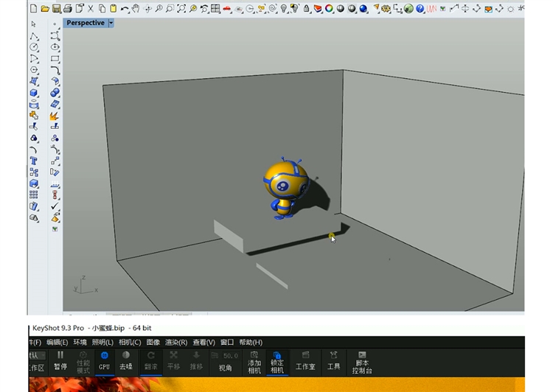Select the Fillet curve tool

55,70
